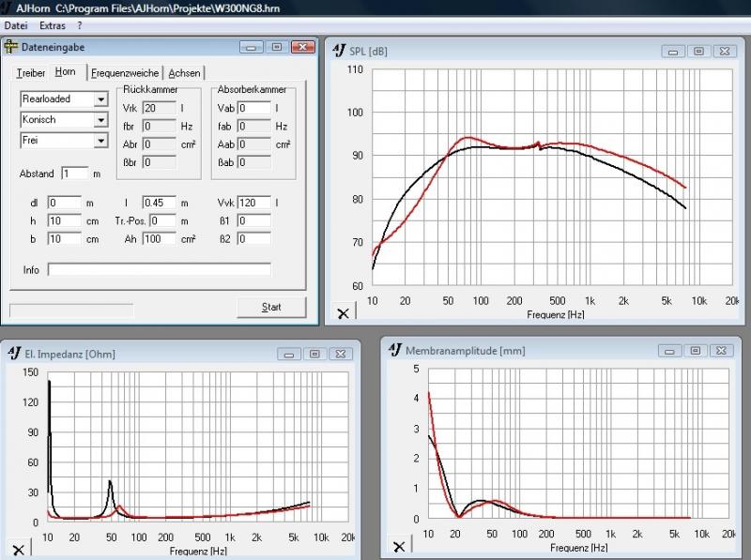Open the Datei menu
The width and height of the screenshot is (751, 560).
(x=16, y=25)
